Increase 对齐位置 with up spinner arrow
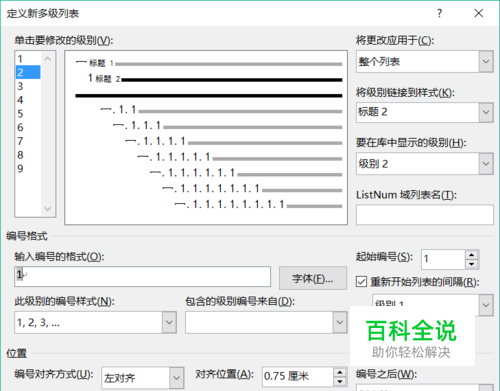Screen dimensions: 500x391 [x=340, y=372]
